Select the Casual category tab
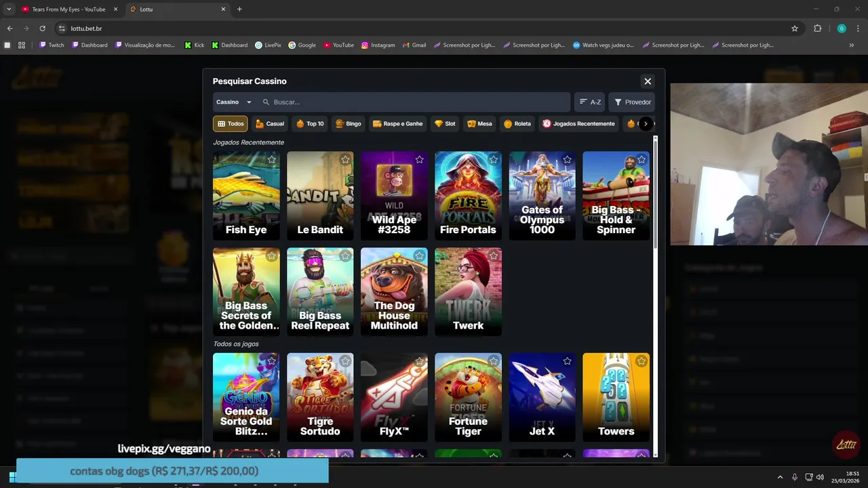The image size is (868, 488). click(x=269, y=124)
